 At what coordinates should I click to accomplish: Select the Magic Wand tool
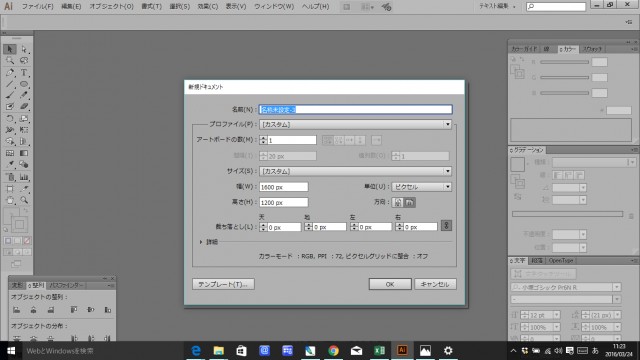pyautogui.click(x=10, y=61)
